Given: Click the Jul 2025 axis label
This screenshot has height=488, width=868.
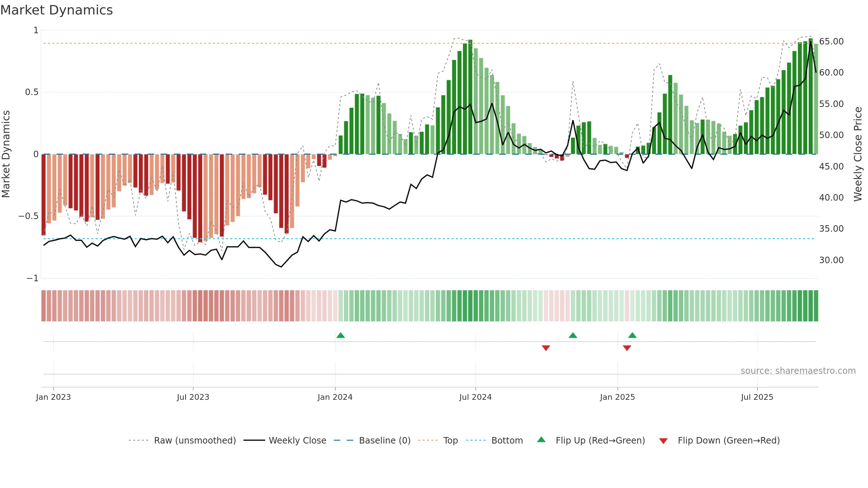Looking at the screenshot, I should pyautogui.click(x=757, y=397).
